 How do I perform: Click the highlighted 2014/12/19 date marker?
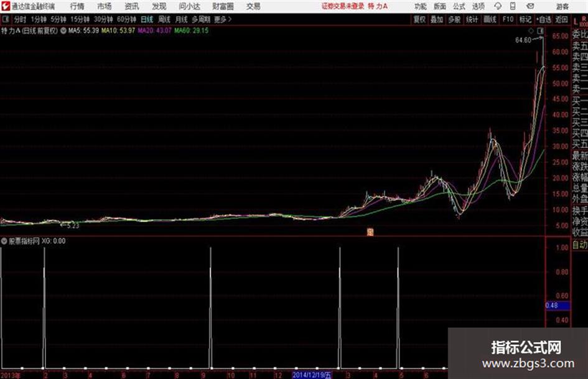click(312, 375)
